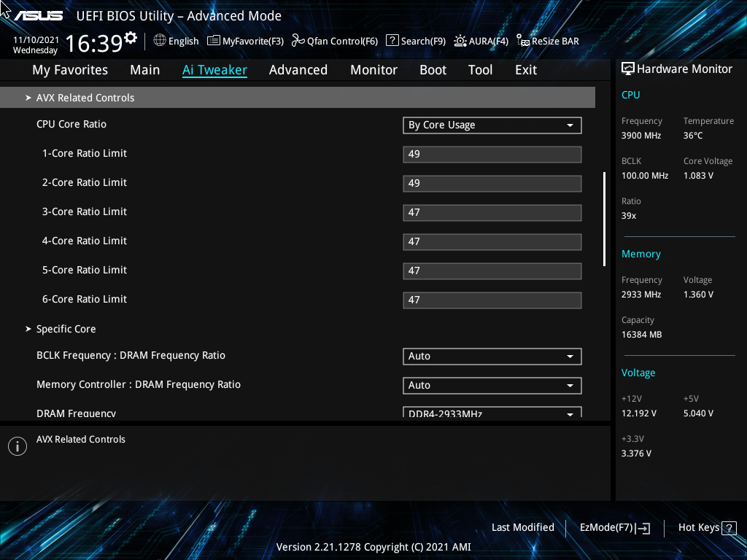Open the Monitor tab
Viewport: 747px width, 560px height.
pyautogui.click(x=374, y=70)
